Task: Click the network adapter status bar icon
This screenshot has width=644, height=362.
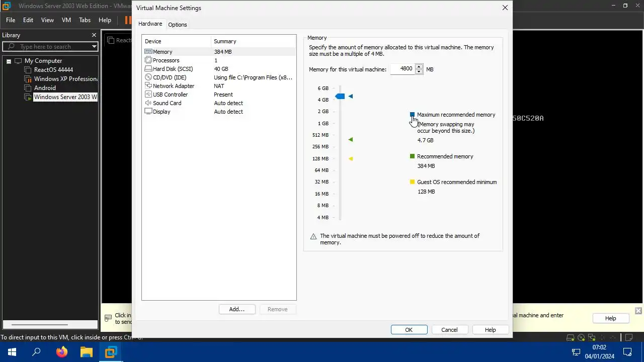Action: point(592,337)
